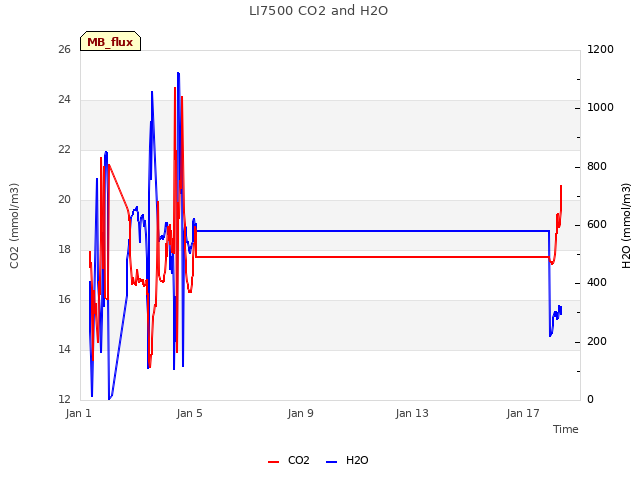640x480 pixels.
Task: Click the H2O (mmol/m3) axis title
Action: tap(626, 226)
